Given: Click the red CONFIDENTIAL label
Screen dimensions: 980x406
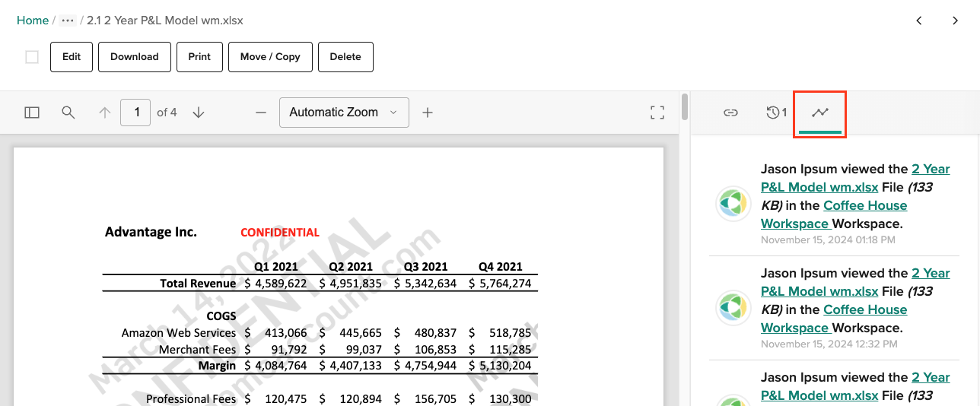Looking at the screenshot, I should pyautogui.click(x=280, y=232).
